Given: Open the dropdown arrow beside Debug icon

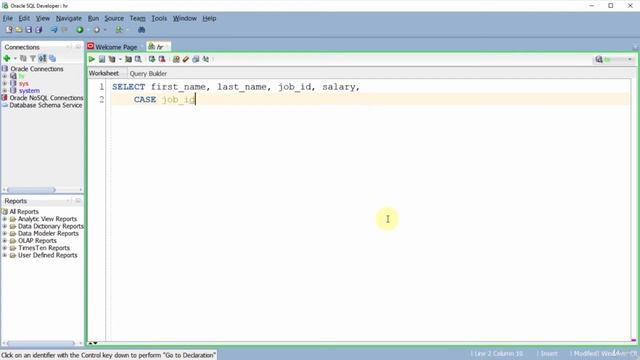Looking at the screenshot, I should click(105, 30).
